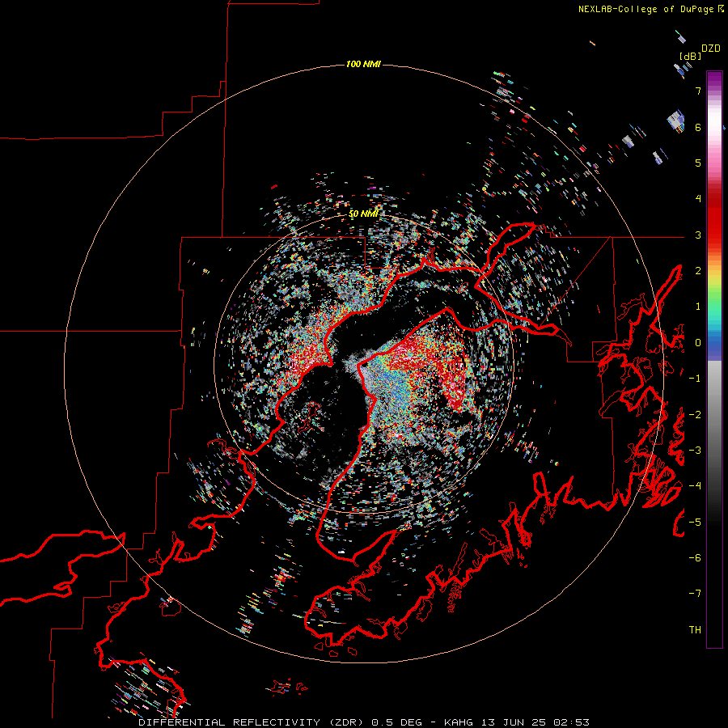Screen dimensions: 728x728
Task: Click the [dB] unit label
Action: click(x=691, y=56)
